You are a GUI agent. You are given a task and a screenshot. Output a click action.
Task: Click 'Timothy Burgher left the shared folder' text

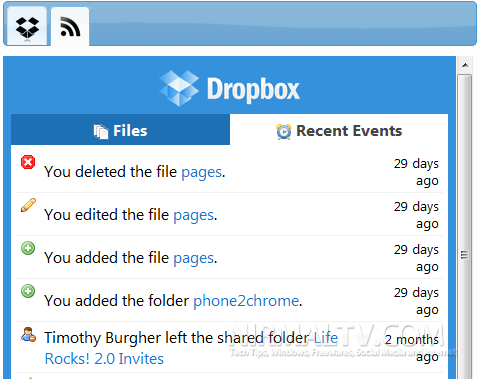(x=177, y=338)
